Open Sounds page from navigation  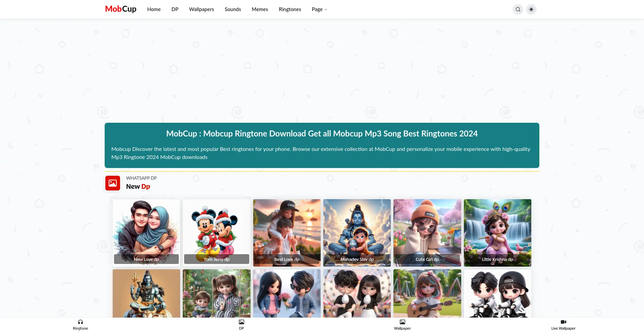[x=233, y=9]
